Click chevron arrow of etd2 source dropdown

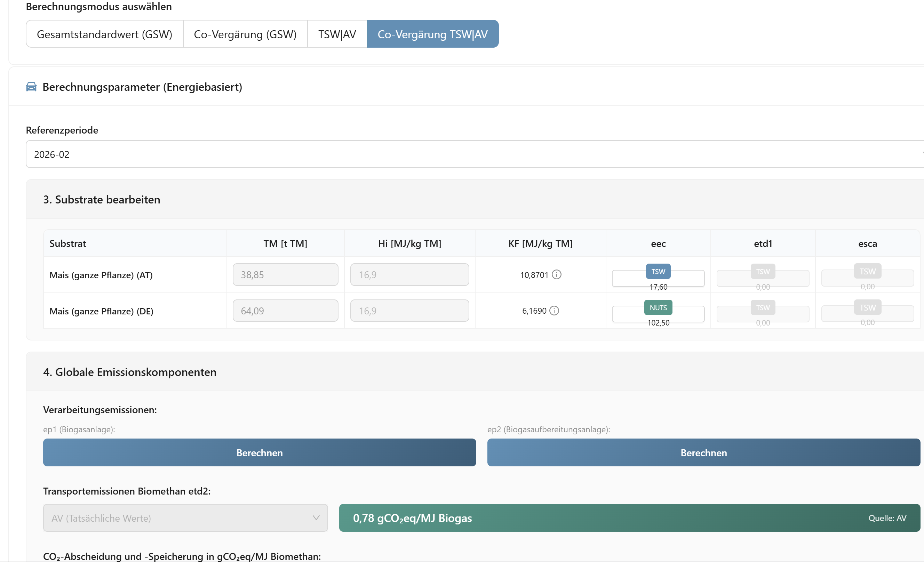pyautogui.click(x=316, y=518)
